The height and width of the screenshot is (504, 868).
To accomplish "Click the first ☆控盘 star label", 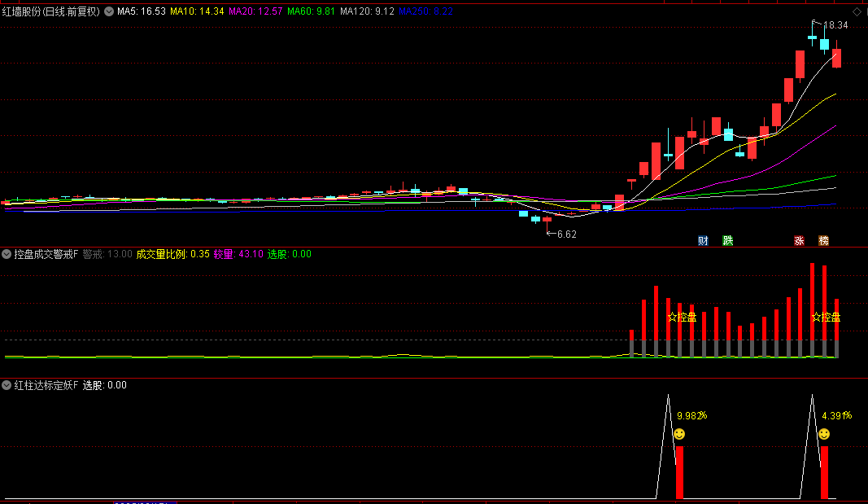I will coord(682,317).
